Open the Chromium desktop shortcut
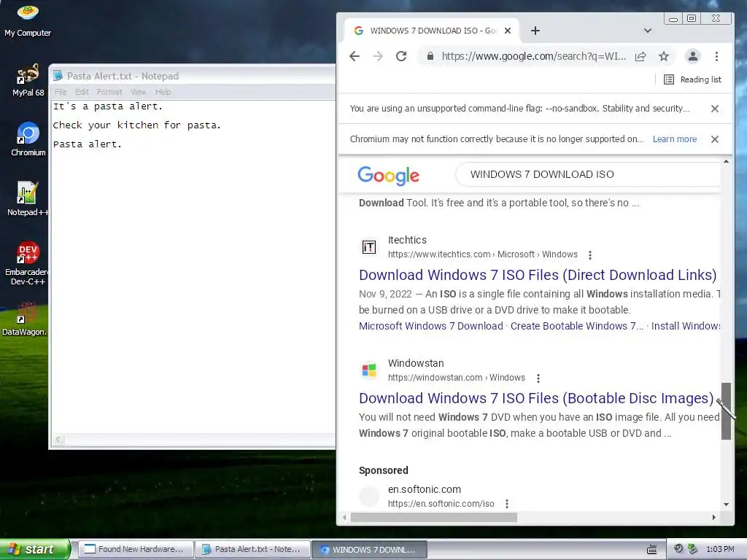747x560 pixels. click(28, 139)
